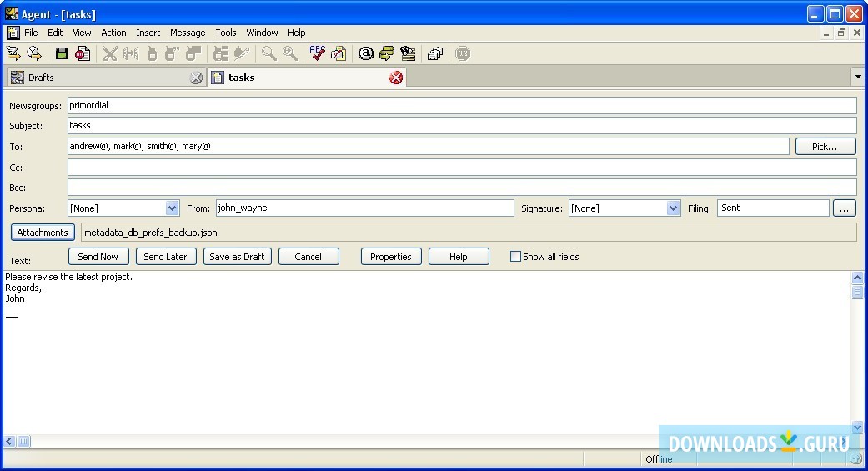
Task: Expand the Signature dropdown
Action: [x=673, y=208]
